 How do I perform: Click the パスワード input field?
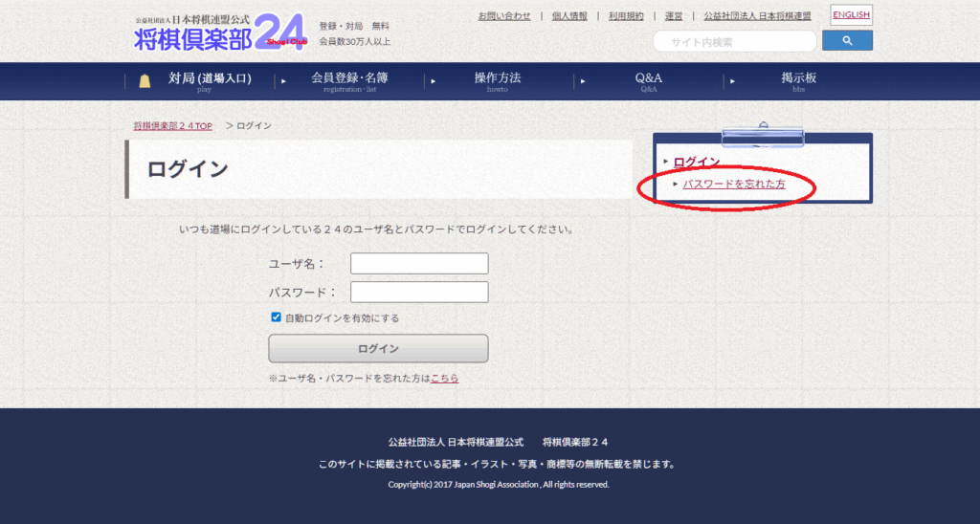click(x=419, y=293)
